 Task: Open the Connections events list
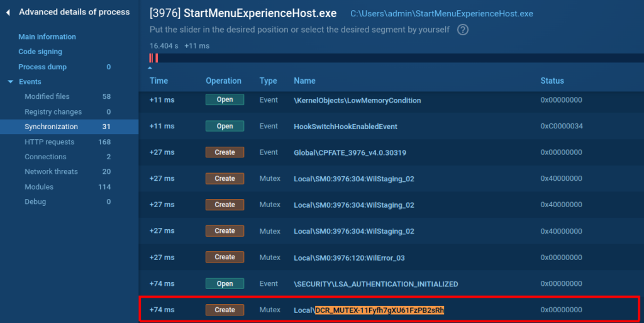[45, 157]
